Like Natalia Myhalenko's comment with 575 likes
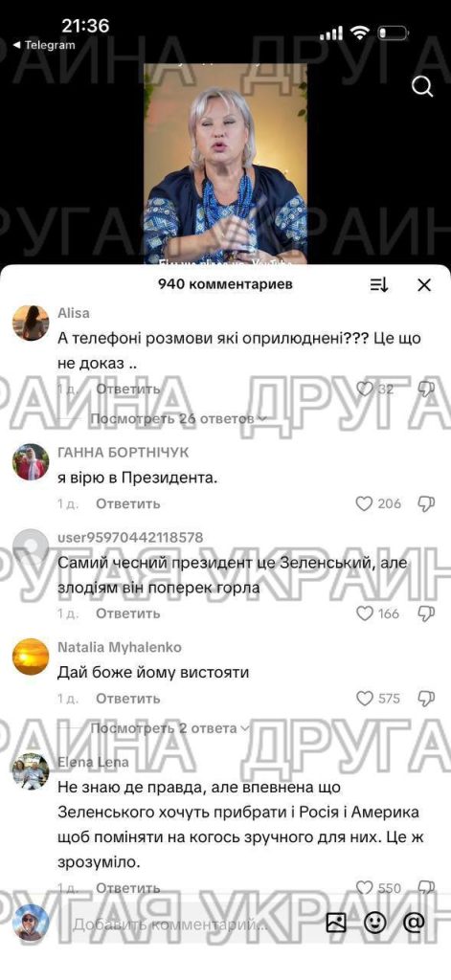451x980 pixels. pyautogui.click(x=364, y=698)
